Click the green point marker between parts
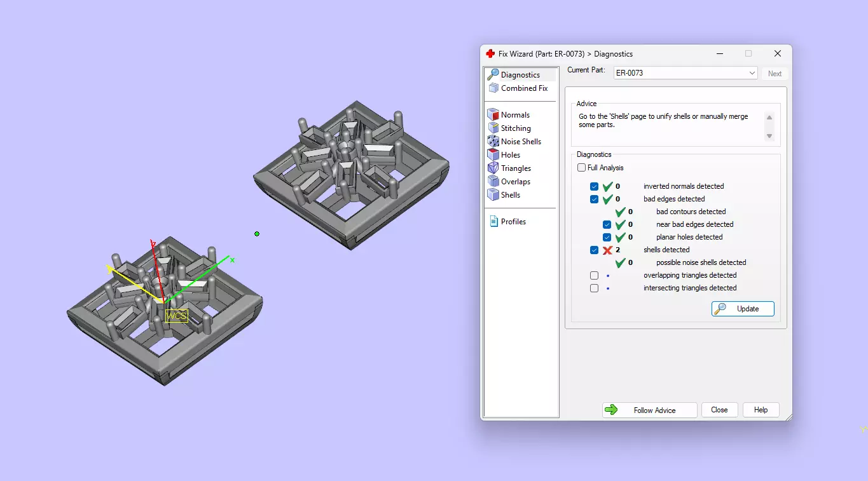The image size is (868, 481). click(x=257, y=234)
